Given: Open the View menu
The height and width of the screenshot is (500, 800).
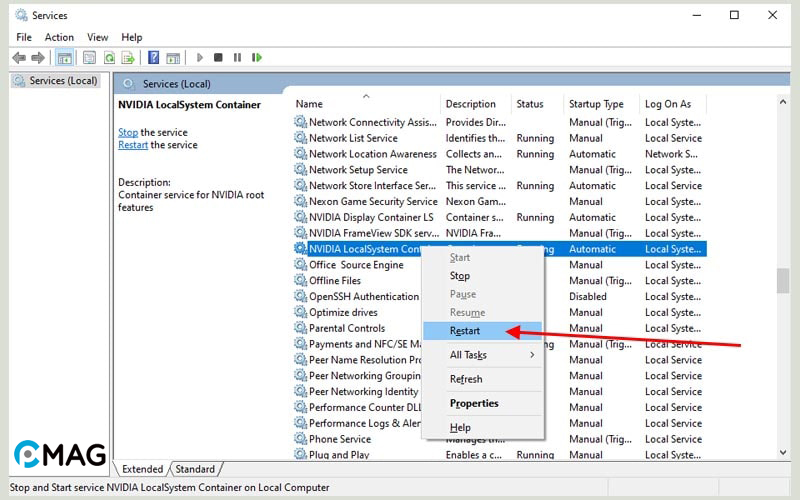Looking at the screenshot, I should 97,37.
